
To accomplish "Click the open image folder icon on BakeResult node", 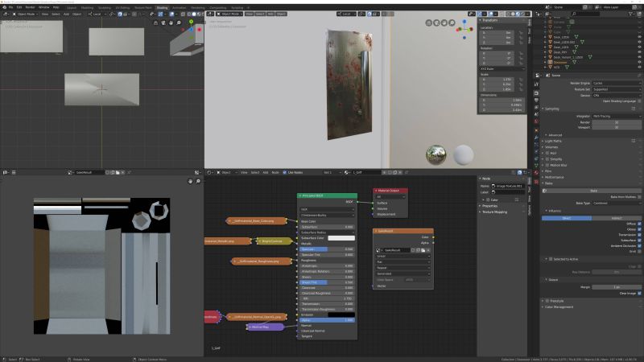I will [423, 250].
